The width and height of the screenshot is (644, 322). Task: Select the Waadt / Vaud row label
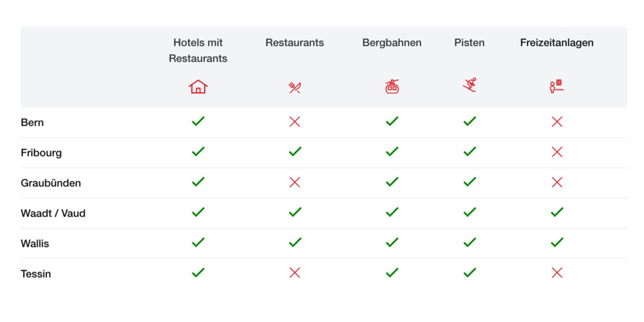[53, 213]
